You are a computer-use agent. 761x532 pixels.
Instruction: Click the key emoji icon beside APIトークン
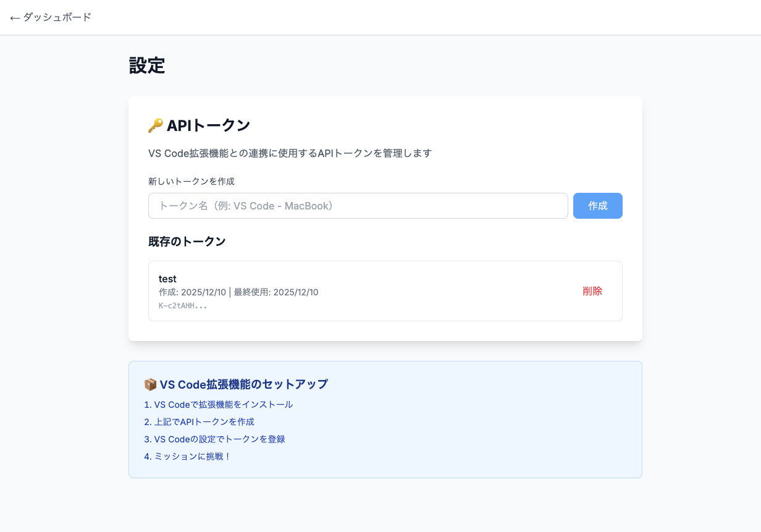[156, 125]
